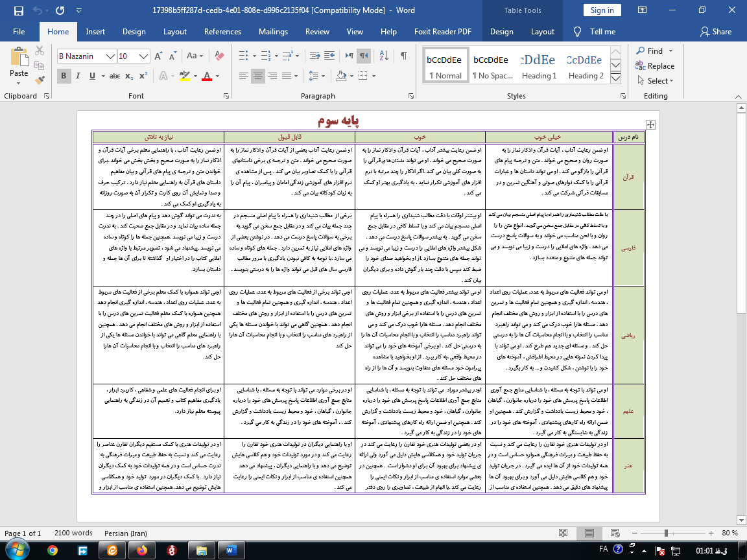Toggle Bold formatting button
The image size is (747, 560).
[x=64, y=76]
